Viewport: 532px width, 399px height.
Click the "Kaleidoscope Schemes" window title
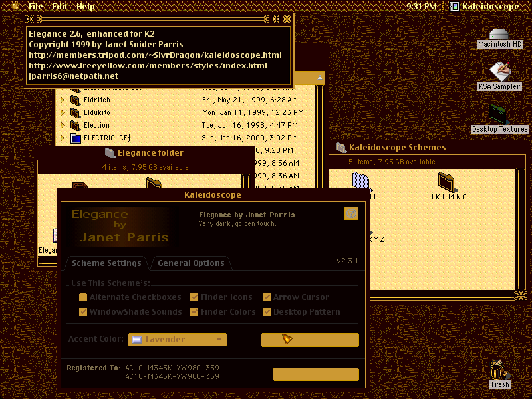coord(397,148)
